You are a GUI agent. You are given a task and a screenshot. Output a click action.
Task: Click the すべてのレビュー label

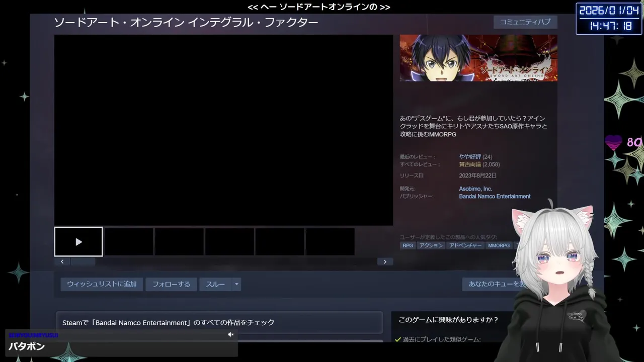[420, 164]
